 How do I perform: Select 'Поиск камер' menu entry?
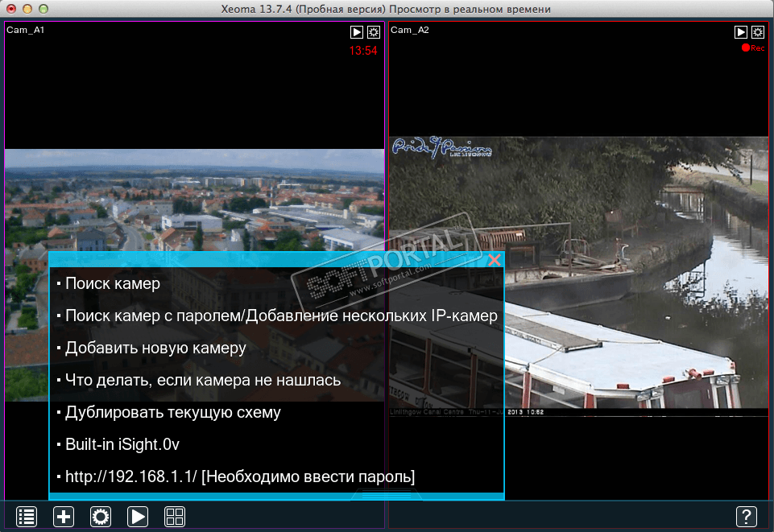click(113, 283)
